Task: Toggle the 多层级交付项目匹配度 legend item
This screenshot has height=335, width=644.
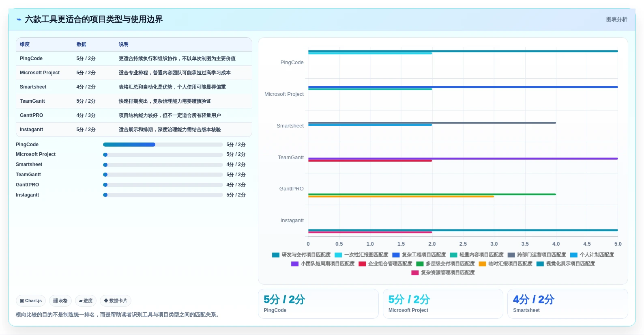Action: point(445,264)
